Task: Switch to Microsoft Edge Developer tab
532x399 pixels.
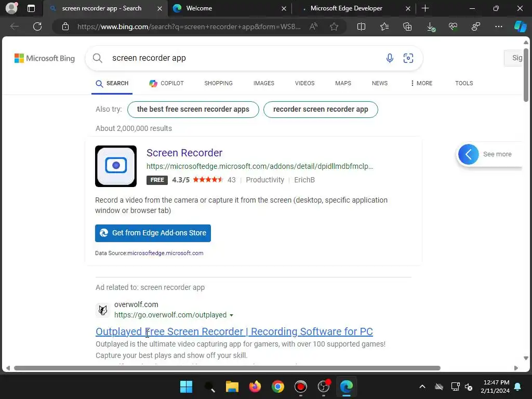Action: [x=353, y=8]
